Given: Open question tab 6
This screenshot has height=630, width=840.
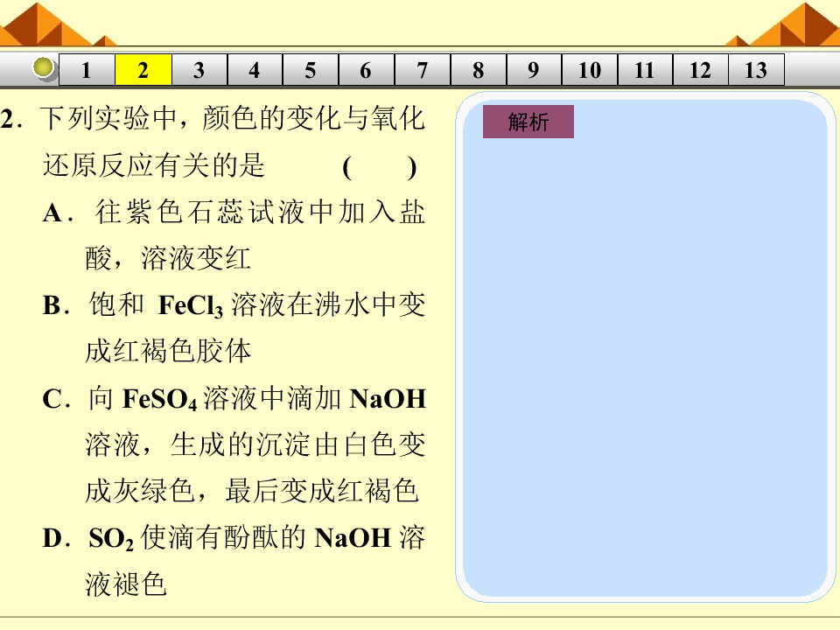Looking at the screenshot, I should point(367,70).
